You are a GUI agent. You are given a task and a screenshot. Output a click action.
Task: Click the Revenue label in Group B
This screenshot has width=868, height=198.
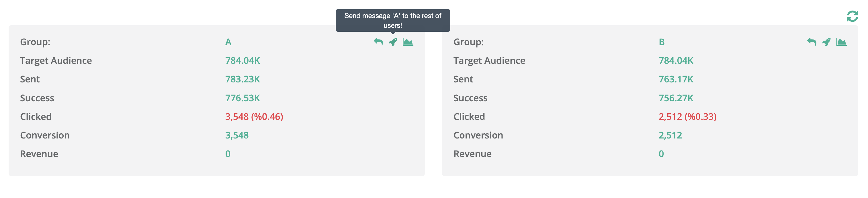pyautogui.click(x=472, y=154)
